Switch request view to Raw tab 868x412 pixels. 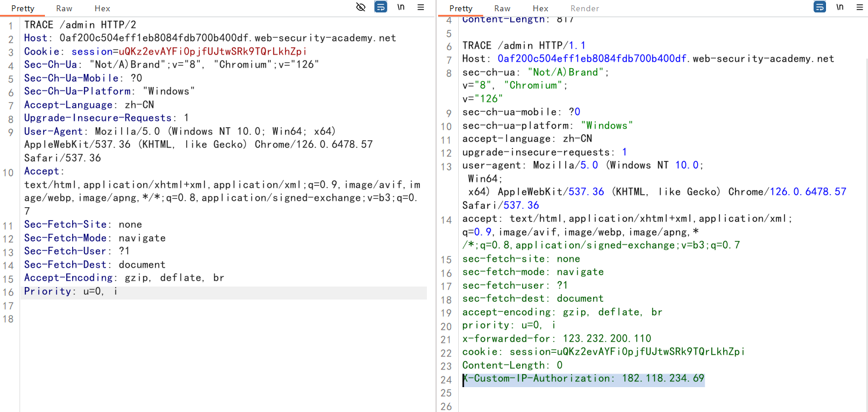(64, 8)
